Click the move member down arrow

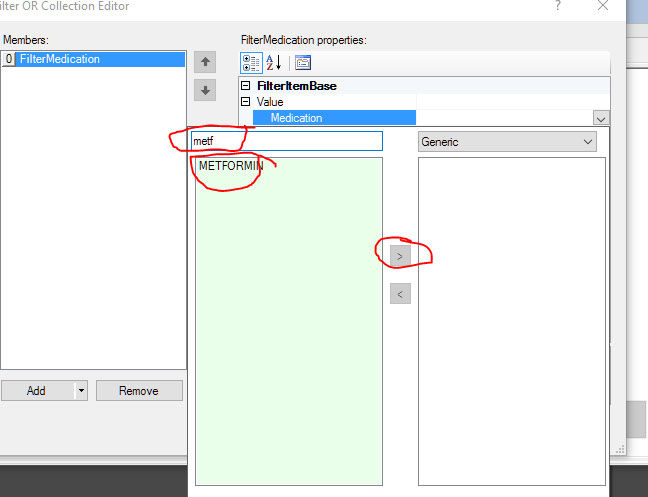coord(205,90)
